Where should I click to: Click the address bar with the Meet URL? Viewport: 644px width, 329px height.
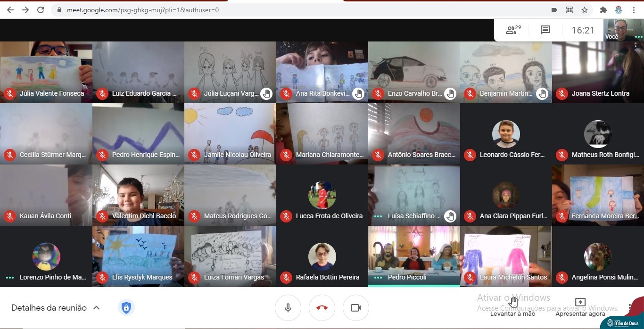pos(283,10)
